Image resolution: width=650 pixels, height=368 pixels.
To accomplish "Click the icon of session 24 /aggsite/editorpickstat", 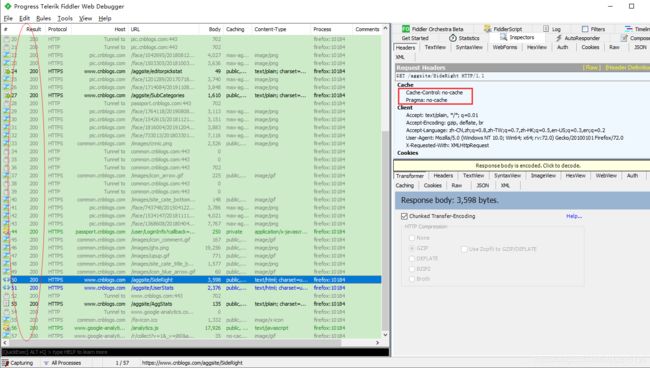I will [6, 71].
